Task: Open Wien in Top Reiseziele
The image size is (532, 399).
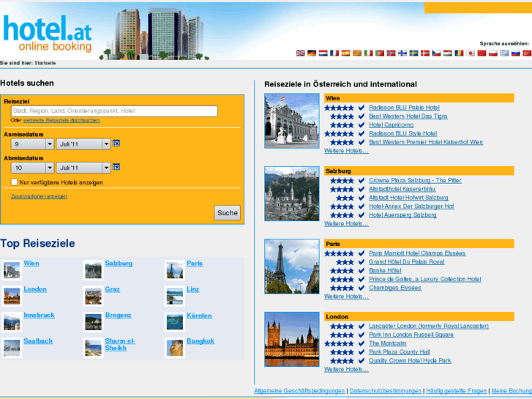Action: 31,263
